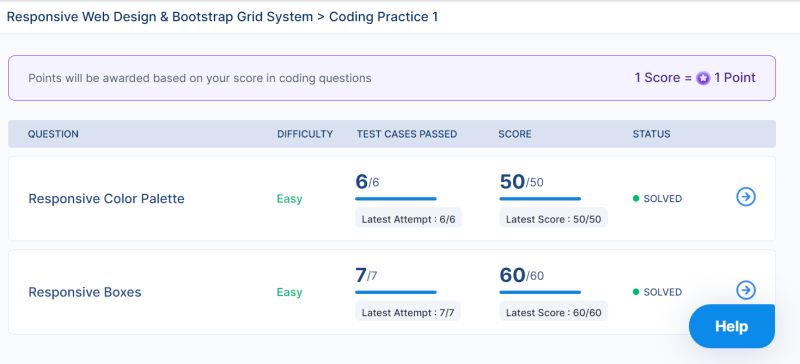The height and width of the screenshot is (364, 800).
Task: Click green SOLVED dot for Responsive Boxes
Action: (x=636, y=292)
